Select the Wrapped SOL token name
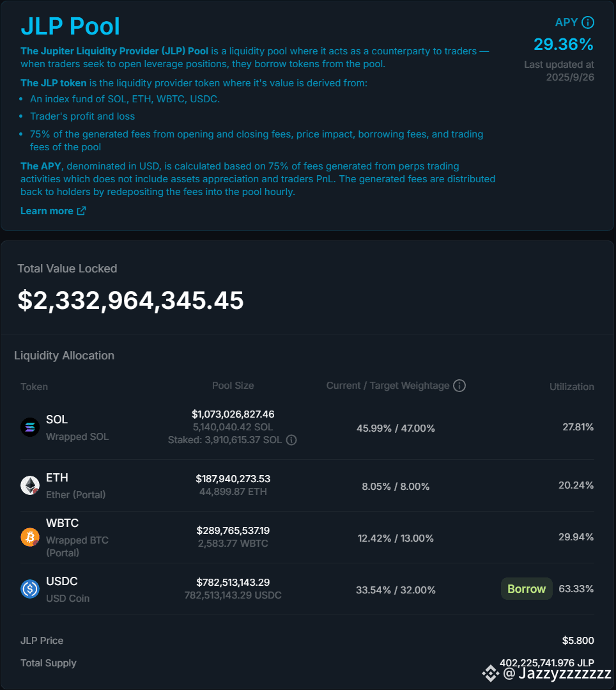The image size is (616, 690). 77,437
